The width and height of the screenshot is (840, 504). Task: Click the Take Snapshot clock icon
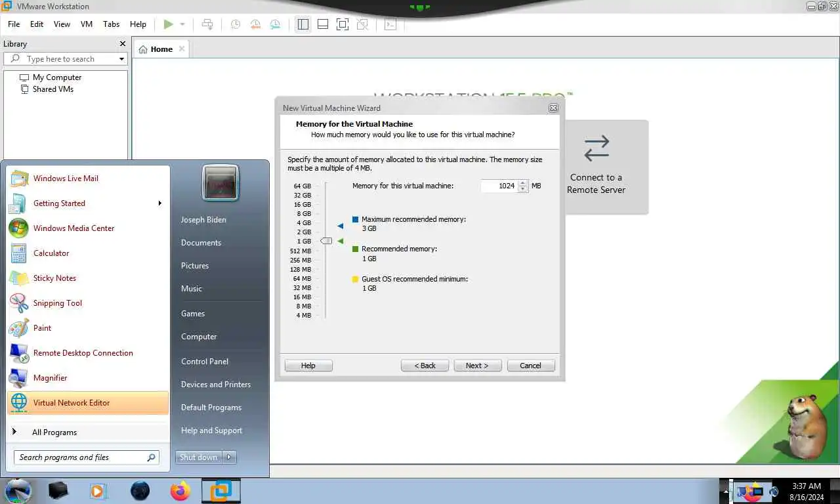coord(235,24)
